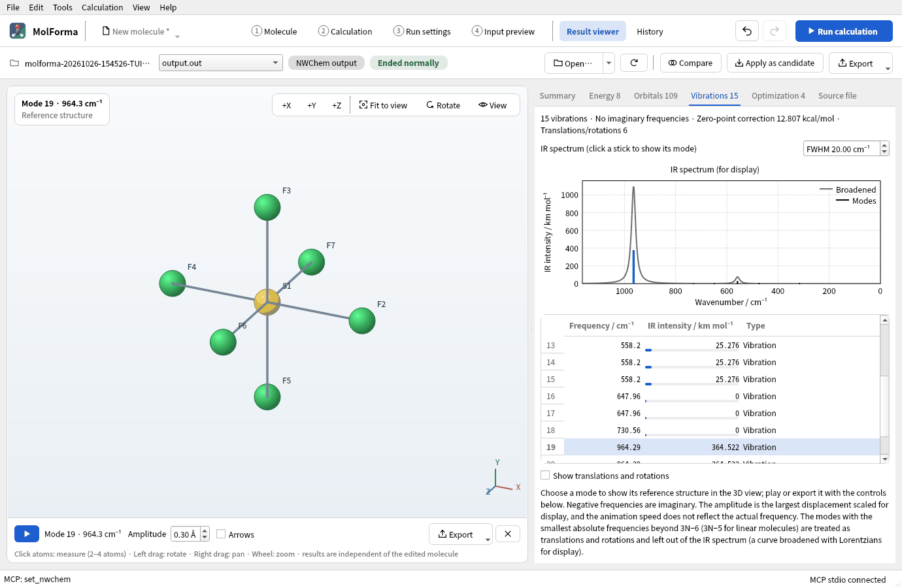Click the central sulfur atom S1
The width and height of the screenshot is (902, 588).
[x=267, y=302]
